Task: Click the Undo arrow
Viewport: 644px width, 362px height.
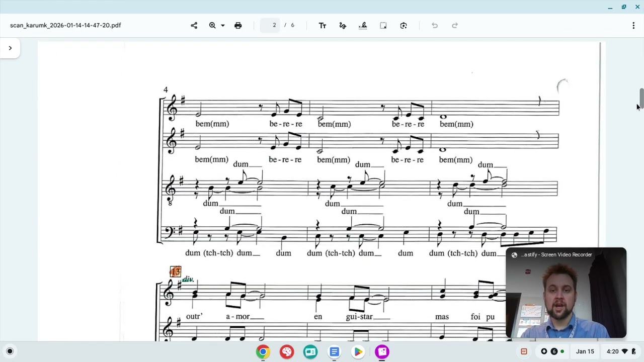Action: (435, 25)
